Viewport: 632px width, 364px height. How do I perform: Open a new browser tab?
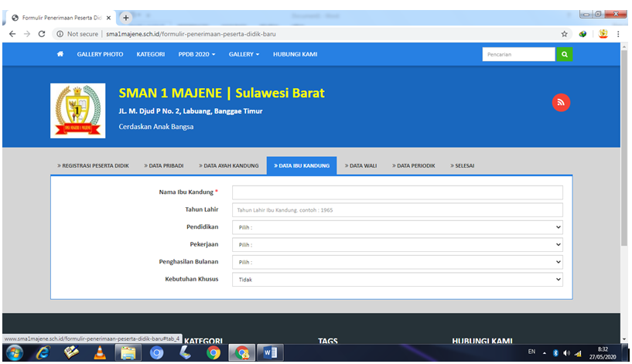click(x=126, y=17)
